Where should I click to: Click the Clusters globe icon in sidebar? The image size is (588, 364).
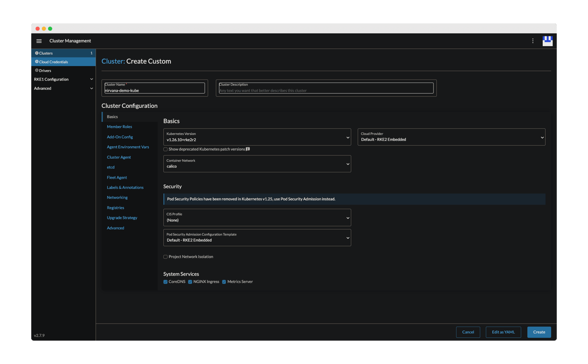pyautogui.click(x=36, y=53)
